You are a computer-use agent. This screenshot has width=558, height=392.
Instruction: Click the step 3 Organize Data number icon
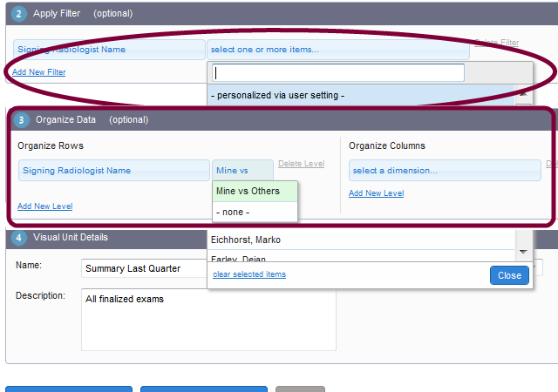22,119
